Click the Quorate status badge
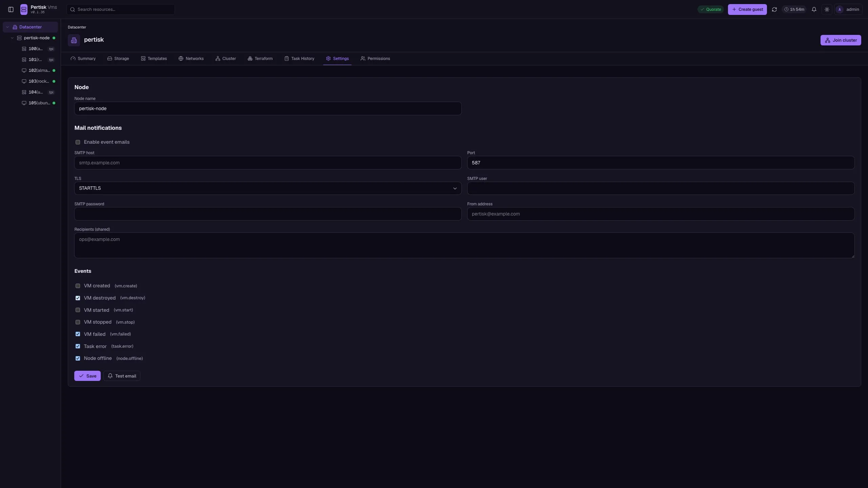The image size is (868, 488). [711, 9]
